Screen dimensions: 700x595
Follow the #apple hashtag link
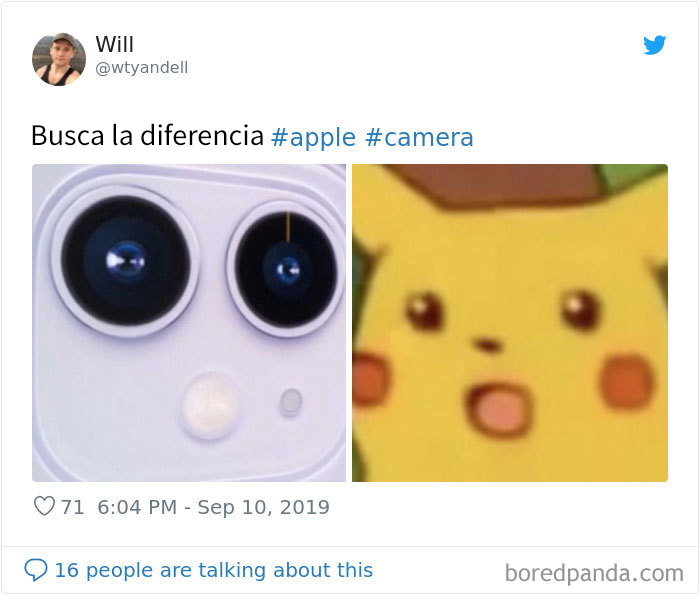(x=313, y=137)
